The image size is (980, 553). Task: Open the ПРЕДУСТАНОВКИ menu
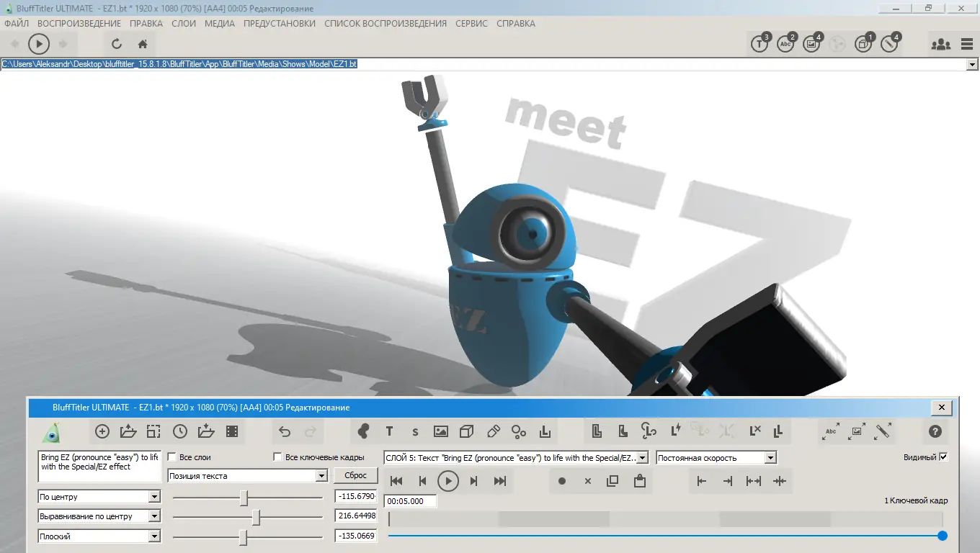click(280, 23)
